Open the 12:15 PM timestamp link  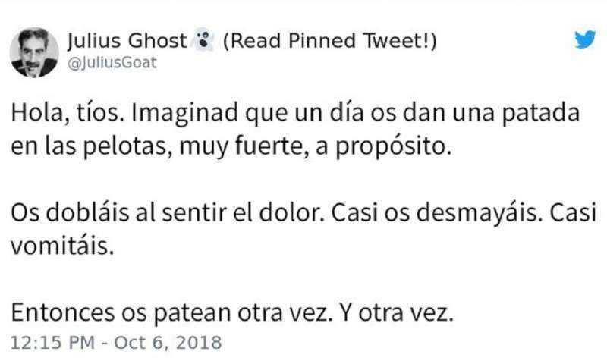pyautogui.click(x=52, y=343)
